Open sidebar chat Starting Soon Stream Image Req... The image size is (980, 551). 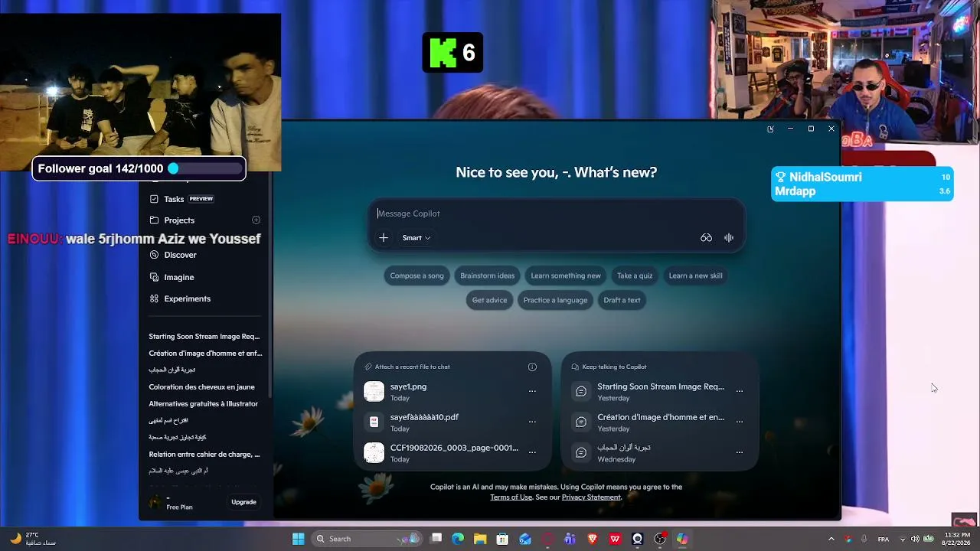[x=204, y=336]
